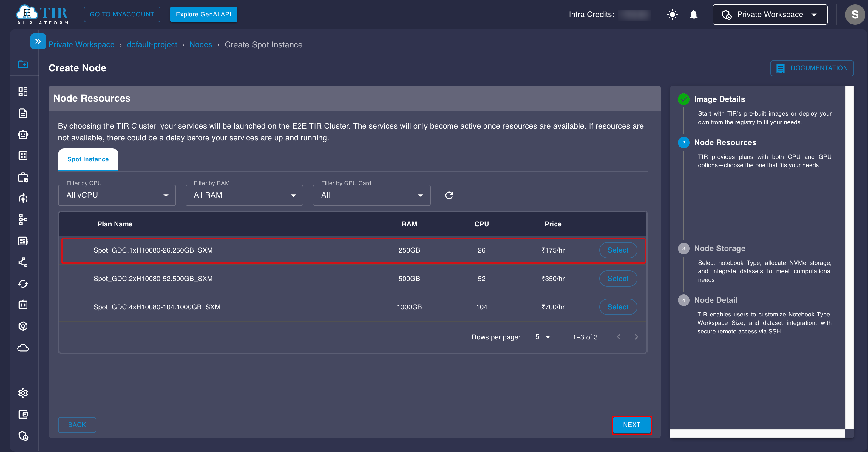Click the Node Detail step

point(715,300)
